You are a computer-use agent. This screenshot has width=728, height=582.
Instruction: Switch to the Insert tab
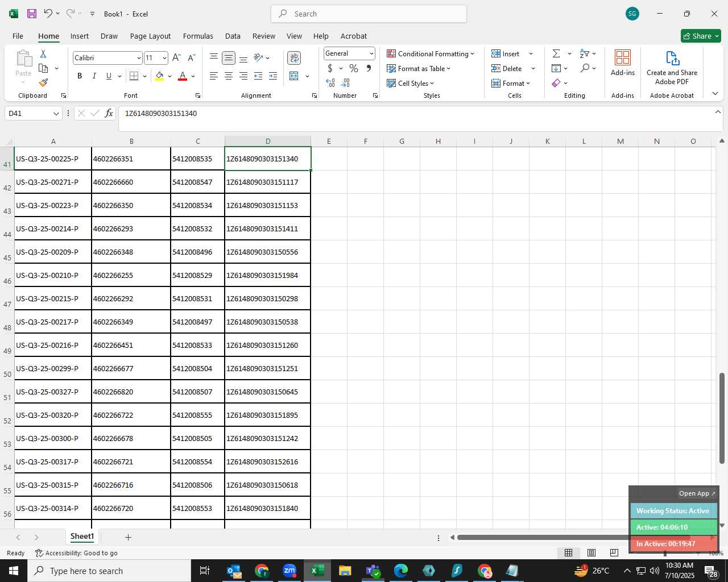(80, 36)
